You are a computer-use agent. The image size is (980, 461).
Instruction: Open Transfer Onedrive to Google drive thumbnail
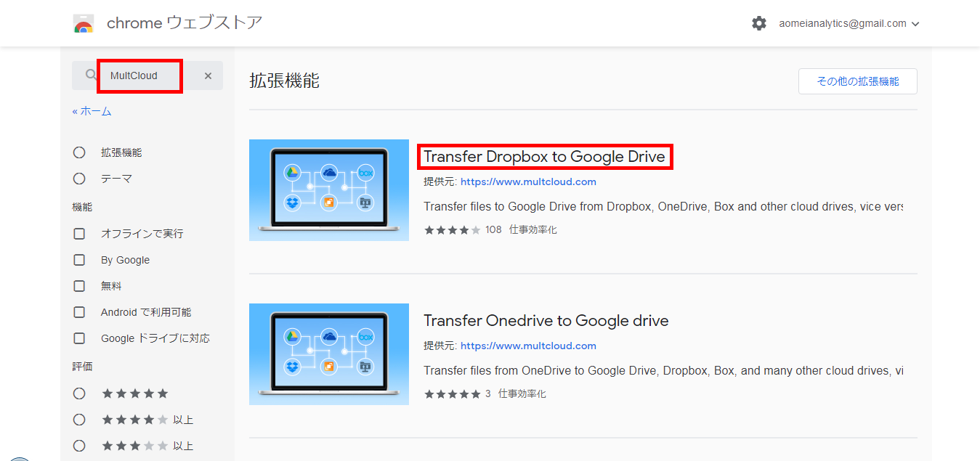point(329,354)
